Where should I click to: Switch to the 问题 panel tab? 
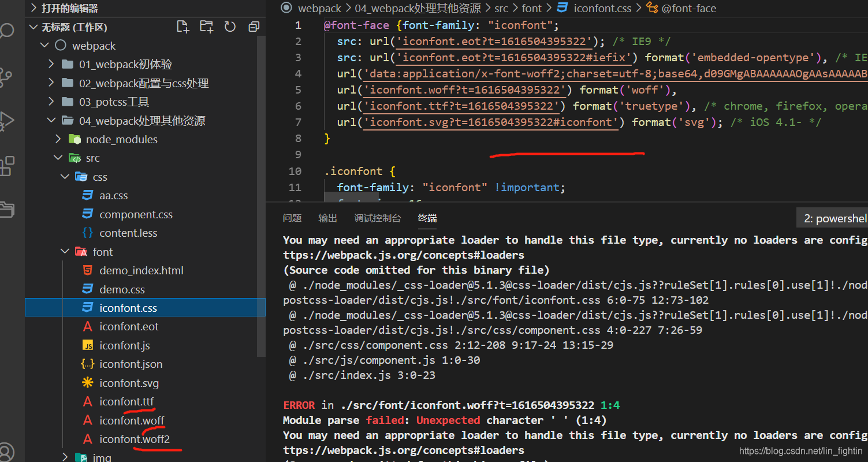[292, 218]
